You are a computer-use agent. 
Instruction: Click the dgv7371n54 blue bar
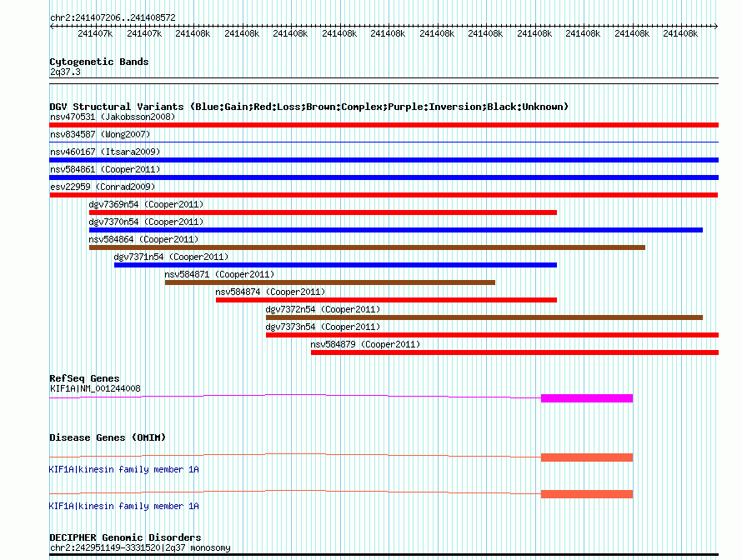pyautogui.click(x=335, y=265)
